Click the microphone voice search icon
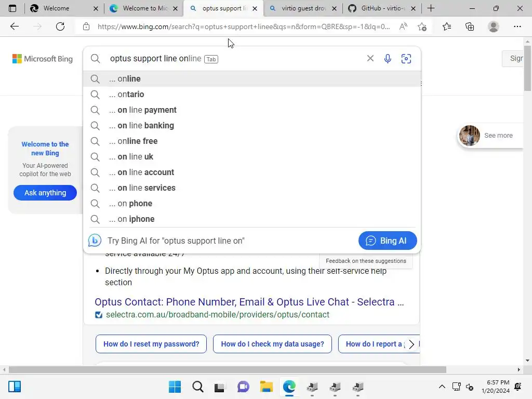 (x=388, y=59)
